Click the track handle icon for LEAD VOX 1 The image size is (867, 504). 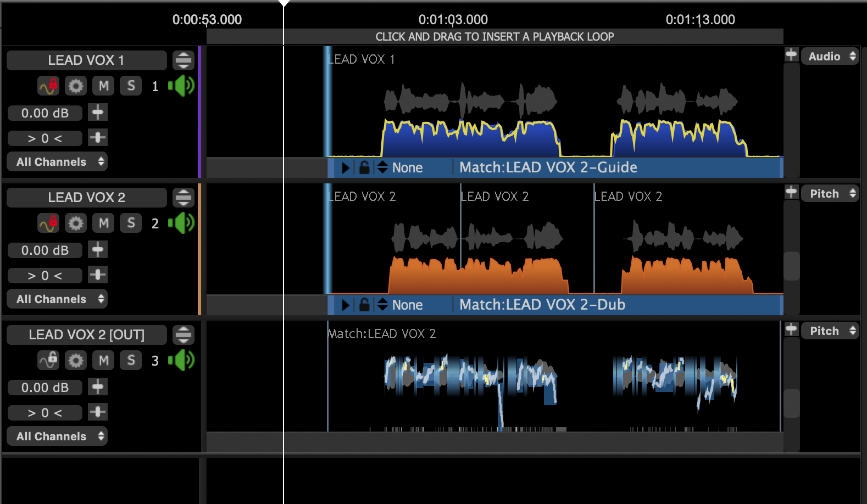pyautogui.click(x=183, y=60)
